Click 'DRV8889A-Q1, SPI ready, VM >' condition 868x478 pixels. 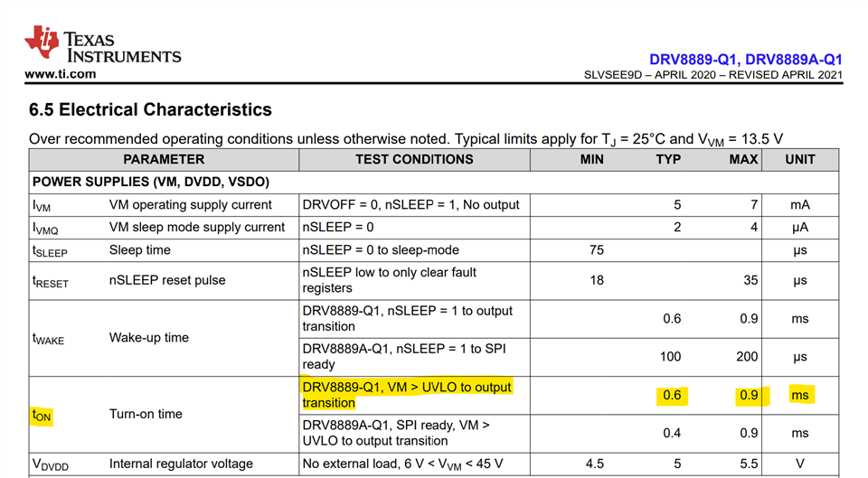[x=396, y=426]
